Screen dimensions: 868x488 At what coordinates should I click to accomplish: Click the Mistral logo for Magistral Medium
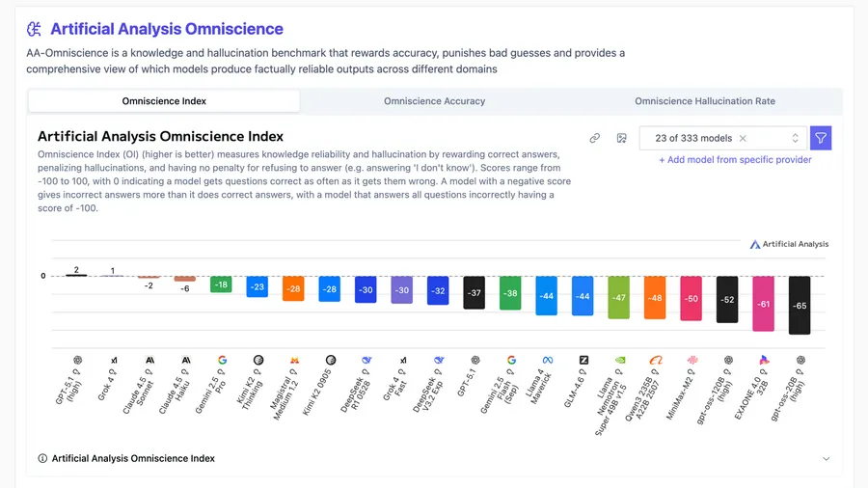[294, 360]
